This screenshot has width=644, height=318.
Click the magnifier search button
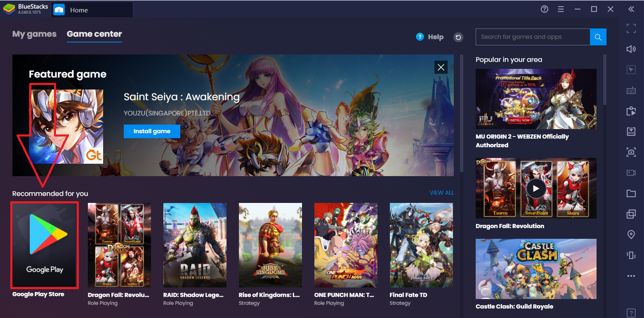(x=598, y=37)
